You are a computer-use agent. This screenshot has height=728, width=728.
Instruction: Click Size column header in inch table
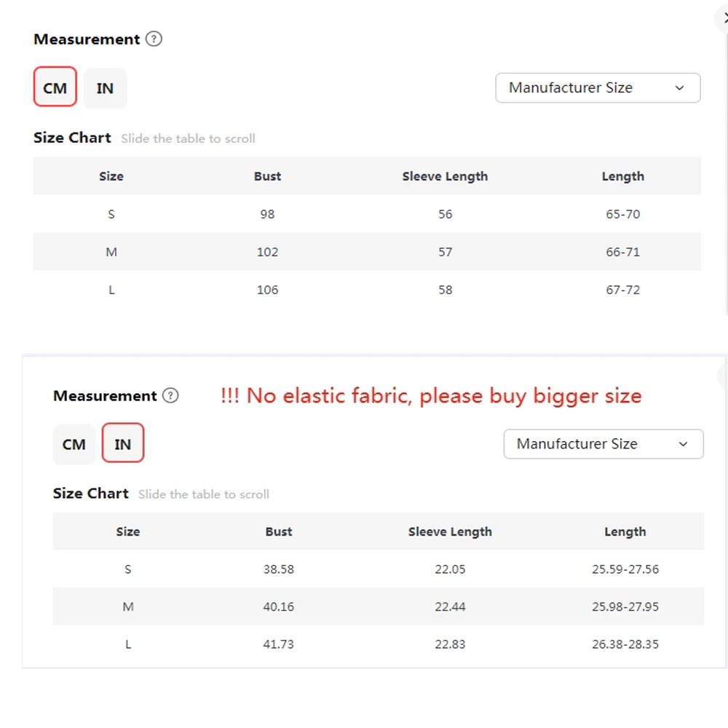pos(127,532)
